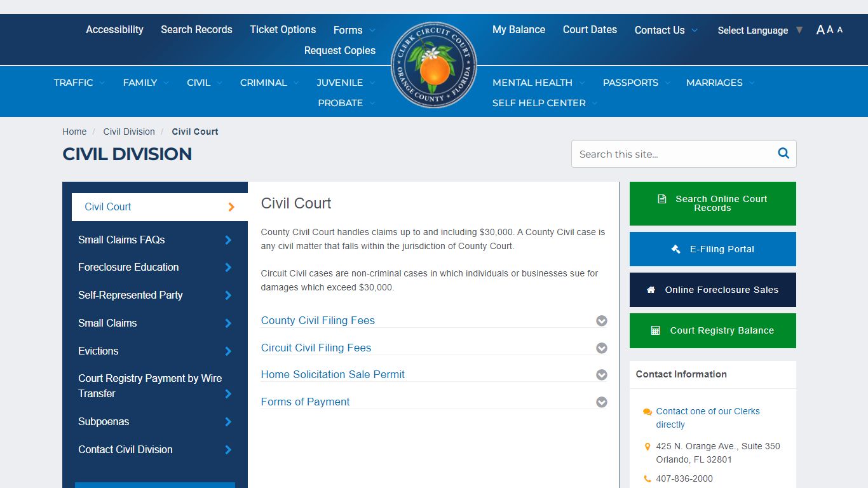Open the CRIMINAL navigation menu

point(269,83)
